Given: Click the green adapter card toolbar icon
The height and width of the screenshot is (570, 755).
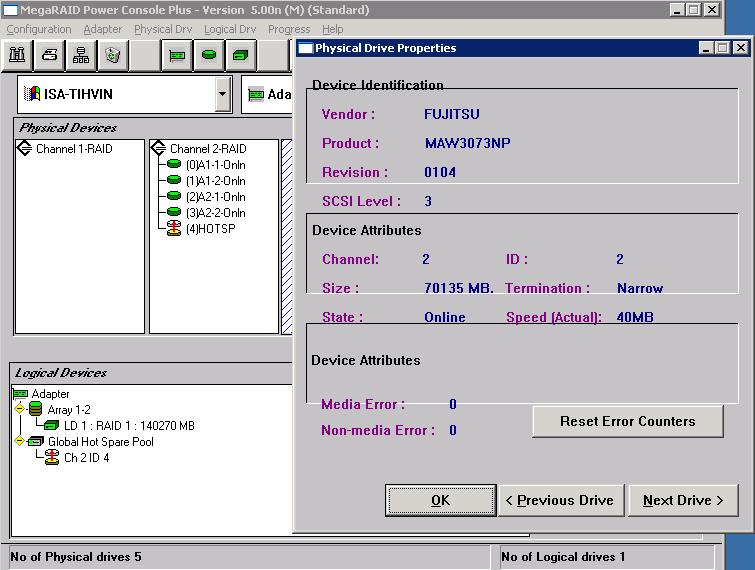Looking at the screenshot, I should click(177, 55).
